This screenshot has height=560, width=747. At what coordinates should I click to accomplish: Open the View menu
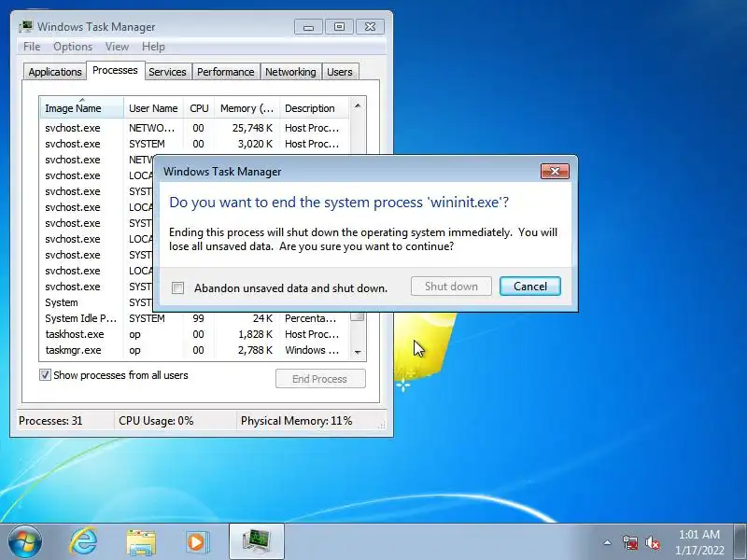click(118, 47)
